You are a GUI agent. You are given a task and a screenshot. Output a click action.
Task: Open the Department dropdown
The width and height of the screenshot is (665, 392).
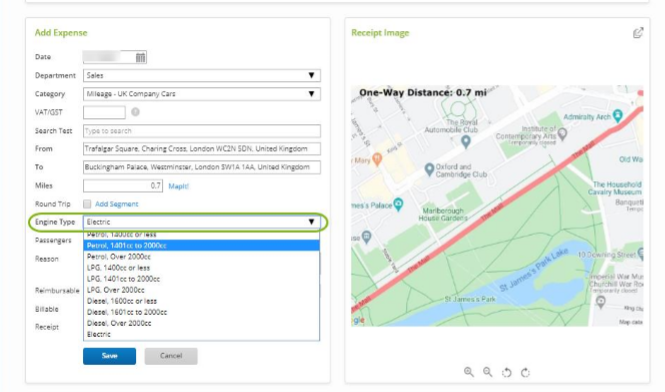pyautogui.click(x=202, y=76)
